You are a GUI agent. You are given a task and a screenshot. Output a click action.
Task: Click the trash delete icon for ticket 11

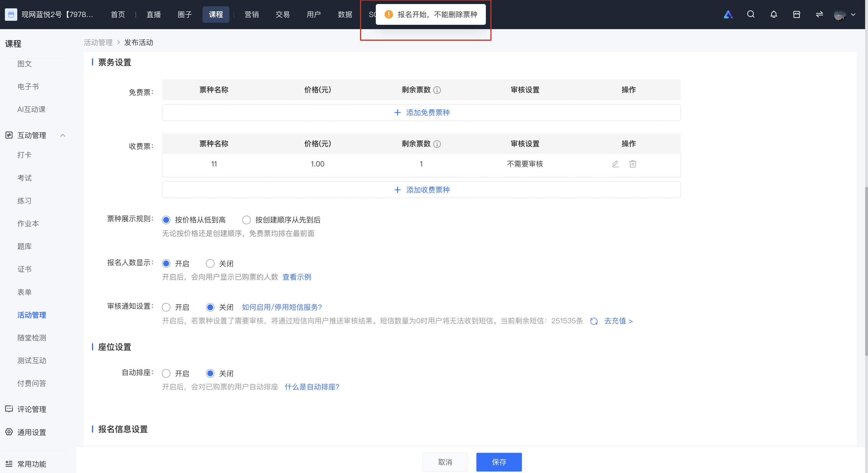pos(633,164)
